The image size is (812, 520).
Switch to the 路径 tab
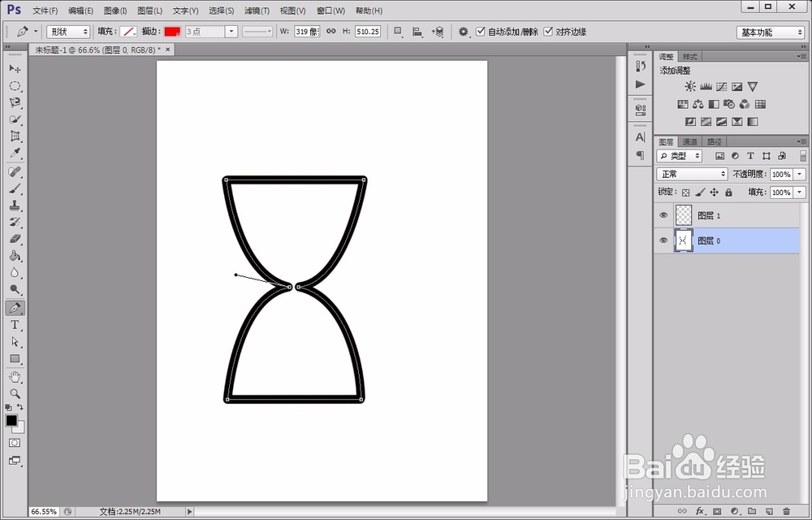(x=714, y=142)
